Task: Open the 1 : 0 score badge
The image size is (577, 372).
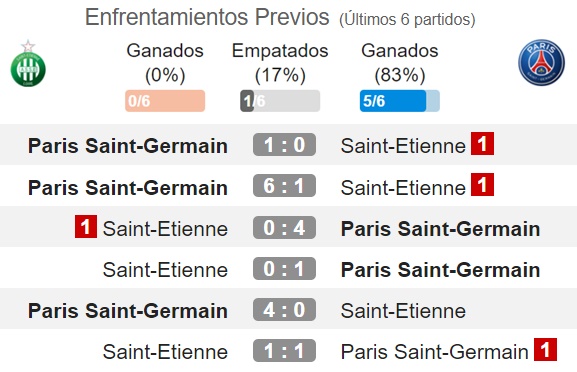Action: pos(284,145)
